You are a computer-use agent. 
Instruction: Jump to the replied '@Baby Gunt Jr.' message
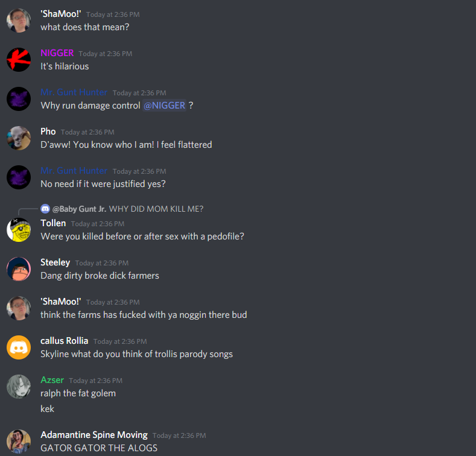[x=128, y=209]
